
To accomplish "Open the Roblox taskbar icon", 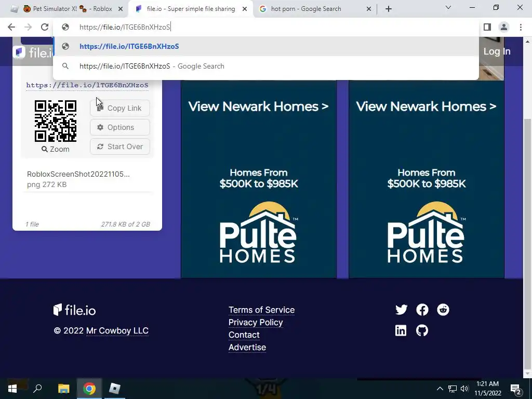I will [114, 389].
